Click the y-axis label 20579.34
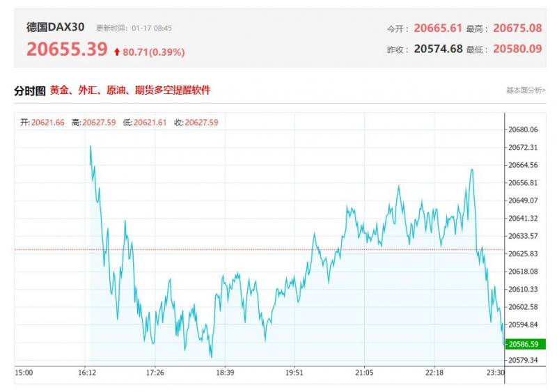The height and width of the screenshot is (392, 557). [x=523, y=361]
